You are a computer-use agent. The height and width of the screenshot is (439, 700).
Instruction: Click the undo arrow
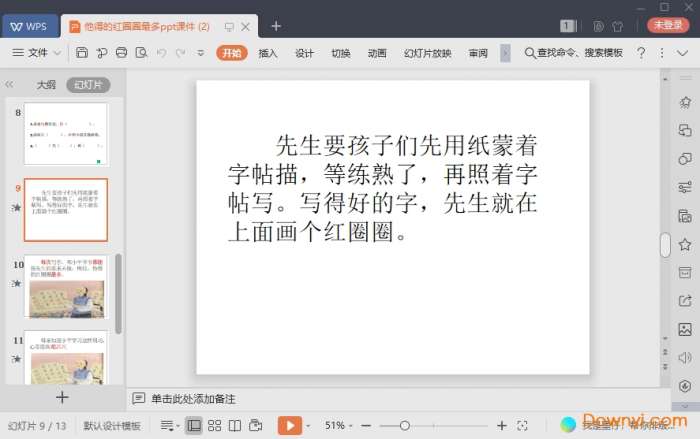pos(161,53)
